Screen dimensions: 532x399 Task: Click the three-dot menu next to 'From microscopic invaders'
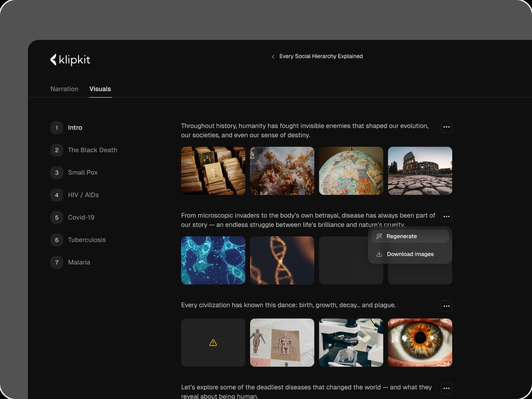446,216
